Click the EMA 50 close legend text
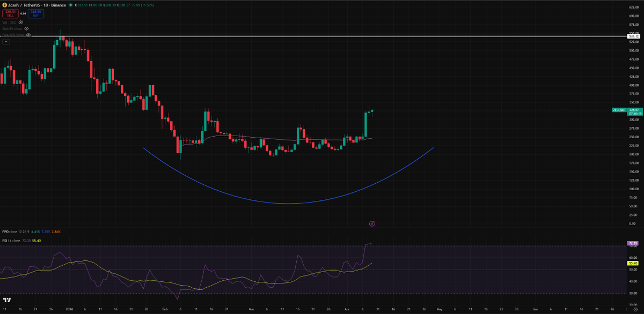Image resolution: width=644 pixels, height=314 pixels. [12, 29]
